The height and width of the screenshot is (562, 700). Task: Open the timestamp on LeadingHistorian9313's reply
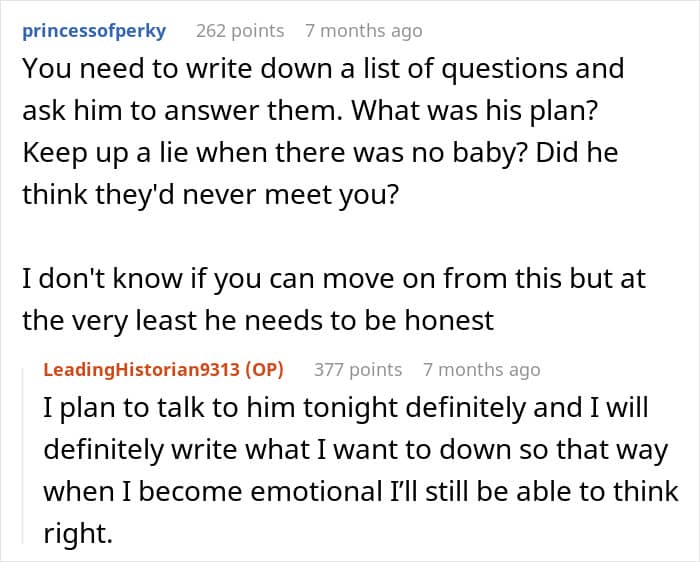(x=481, y=369)
